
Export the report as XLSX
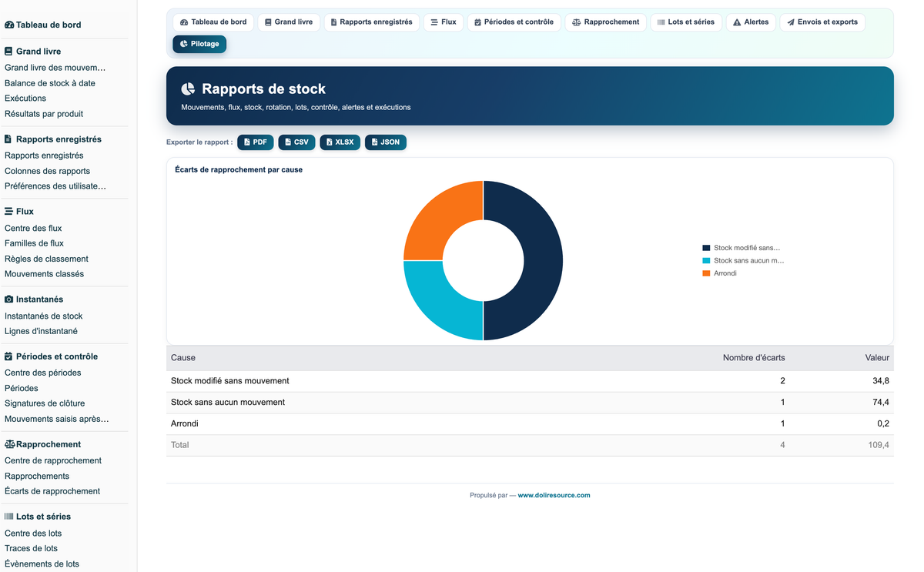click(340, 142)
